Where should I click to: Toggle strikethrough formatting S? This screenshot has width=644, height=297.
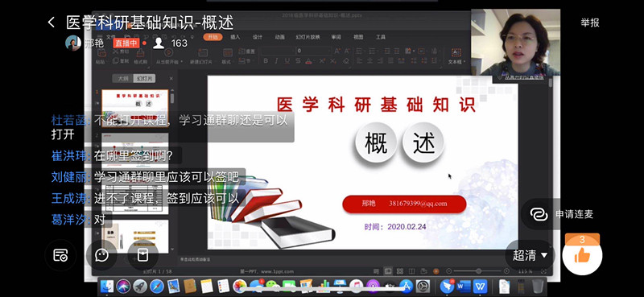tap(297, 61)
